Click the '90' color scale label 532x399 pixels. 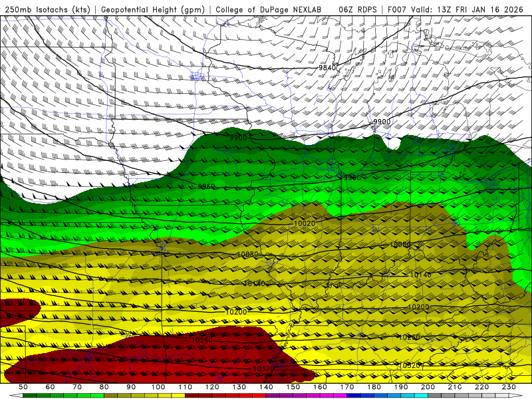131,387
